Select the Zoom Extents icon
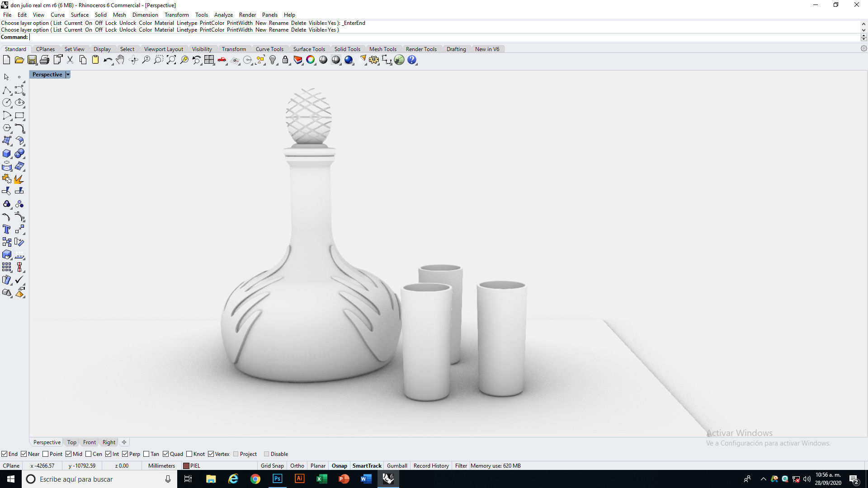 tap(171, 60)
